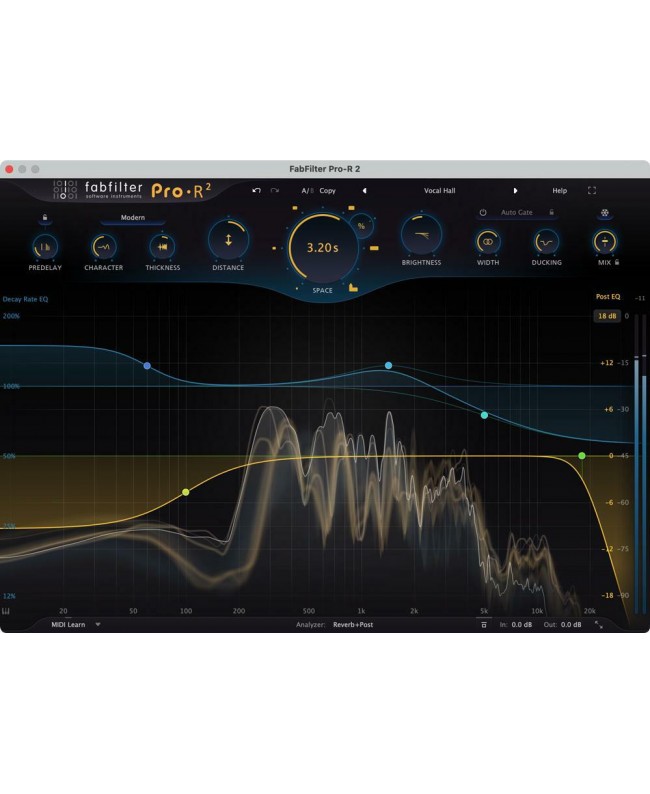Open the Modern style dropdown
The height and width of the screenshot is (794, 650).
point(133,217)
